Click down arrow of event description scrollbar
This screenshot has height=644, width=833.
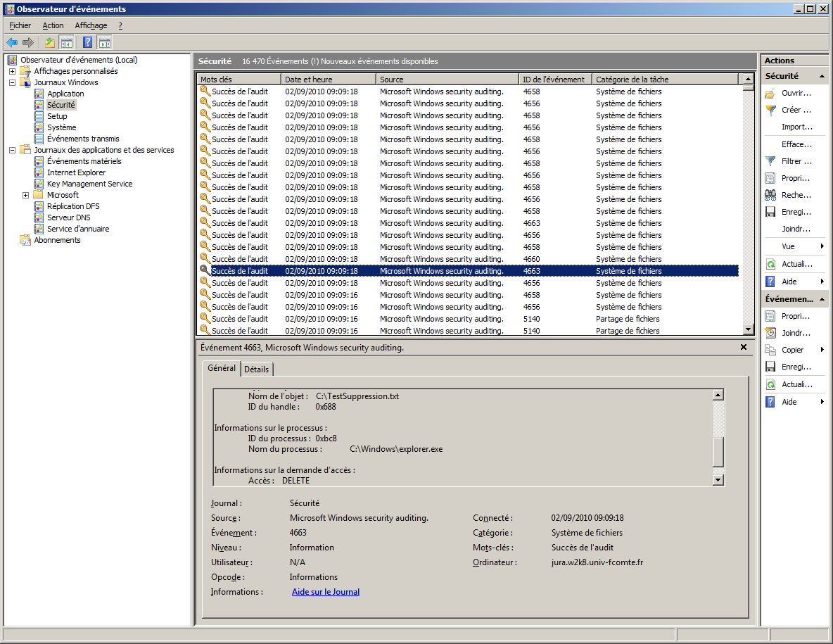coord(718,480)
